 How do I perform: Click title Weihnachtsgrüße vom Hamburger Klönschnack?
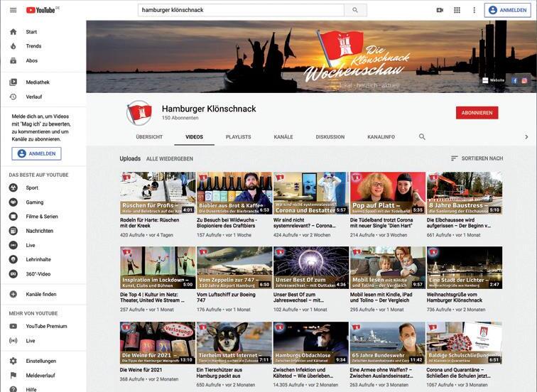coord(455,297)
